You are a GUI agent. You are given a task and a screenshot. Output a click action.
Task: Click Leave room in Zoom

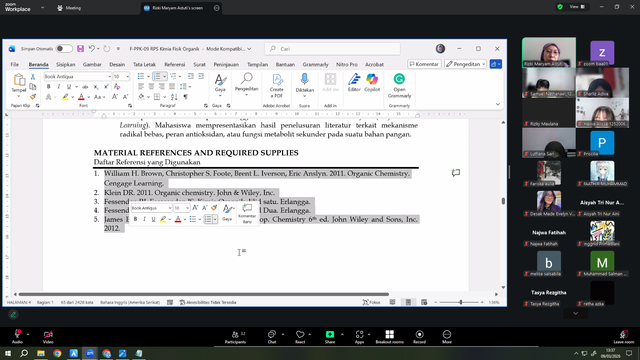tap(624, 337)
